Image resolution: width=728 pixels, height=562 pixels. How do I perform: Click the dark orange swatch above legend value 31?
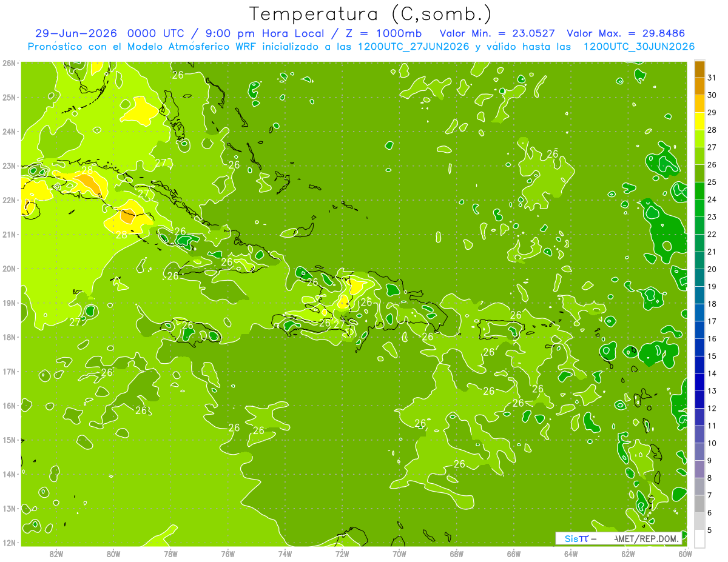point(700,69)
